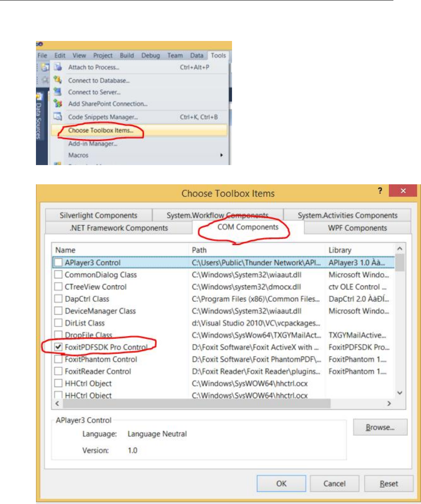This screenshot has width=421, height=504.
Task: Switch to .NET Framework Components tab
Action: pos(118,228)
